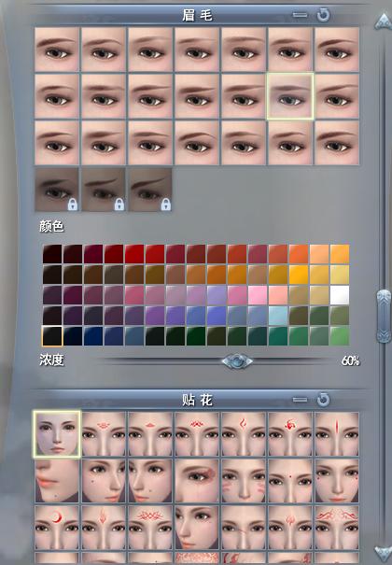Collapse the 贴花 section with minus icon

click(x=300, y=400)
